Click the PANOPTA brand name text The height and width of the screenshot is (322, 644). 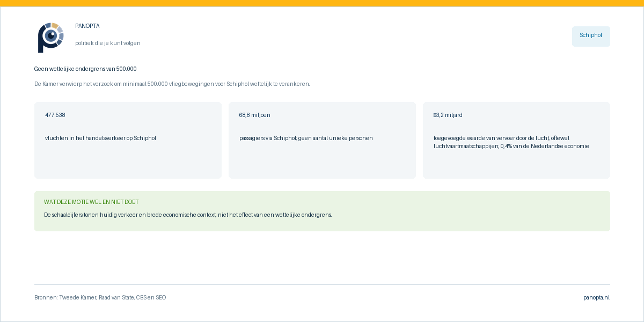click(x=87, y=26)
